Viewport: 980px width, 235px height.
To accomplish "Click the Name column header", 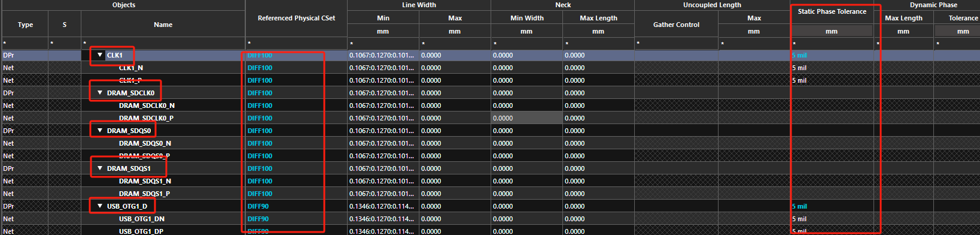I will click(x=163, y=25).
